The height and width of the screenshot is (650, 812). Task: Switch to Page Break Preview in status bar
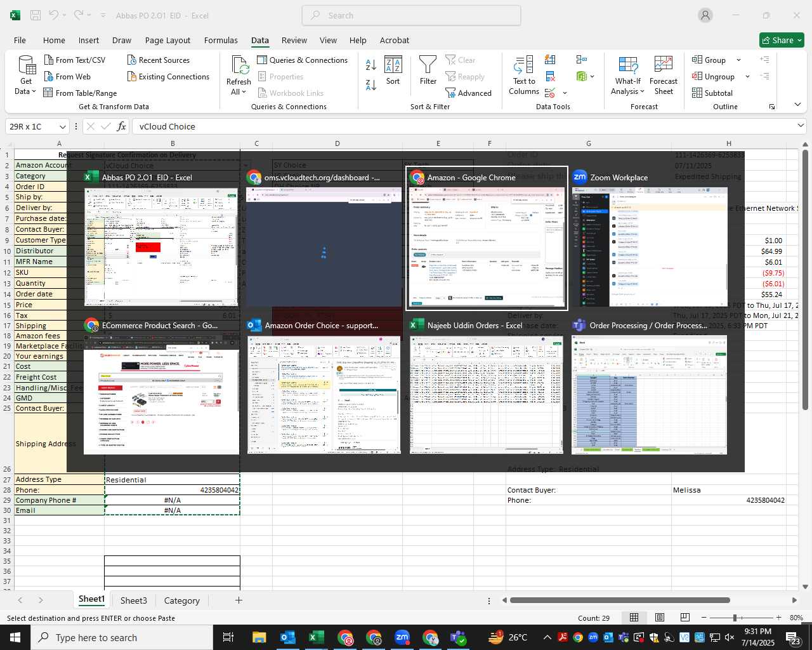[685, 618]
